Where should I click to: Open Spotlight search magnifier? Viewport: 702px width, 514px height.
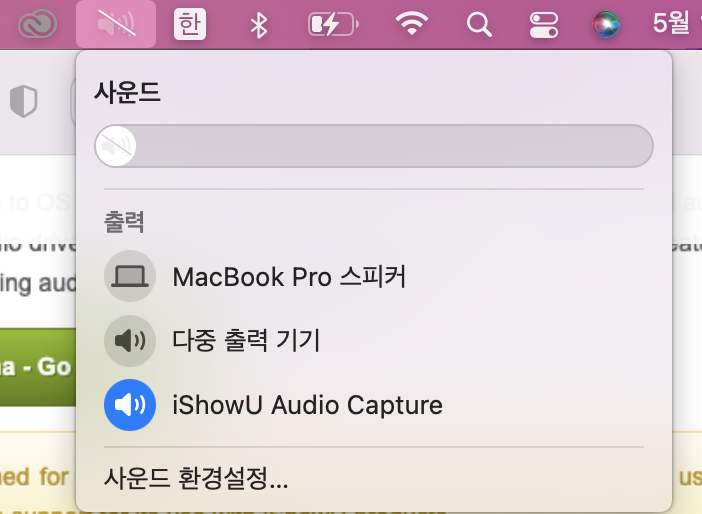(x=479, y=24)
